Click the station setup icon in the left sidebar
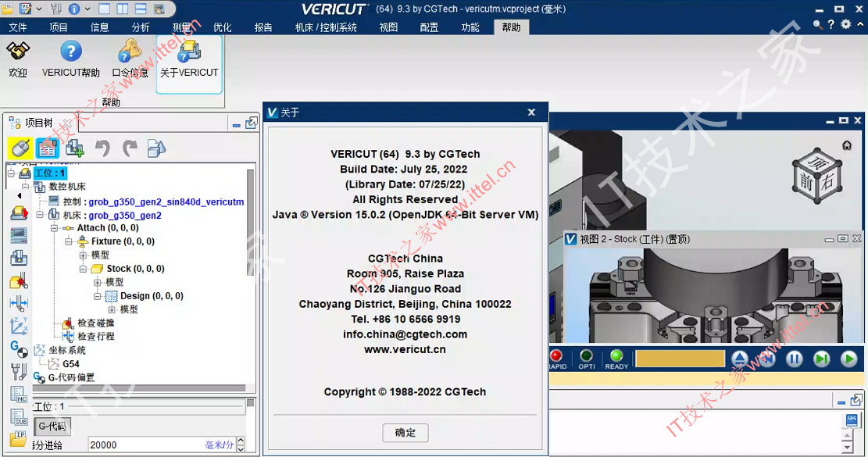The width and height of the screenshot is (868, 457). (19, 213)
